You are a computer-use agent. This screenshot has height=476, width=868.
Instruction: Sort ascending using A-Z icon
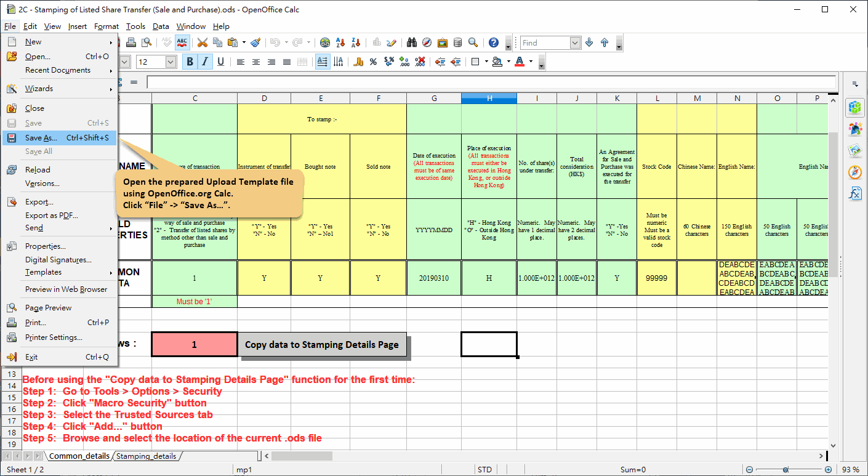tap(340, 42)
